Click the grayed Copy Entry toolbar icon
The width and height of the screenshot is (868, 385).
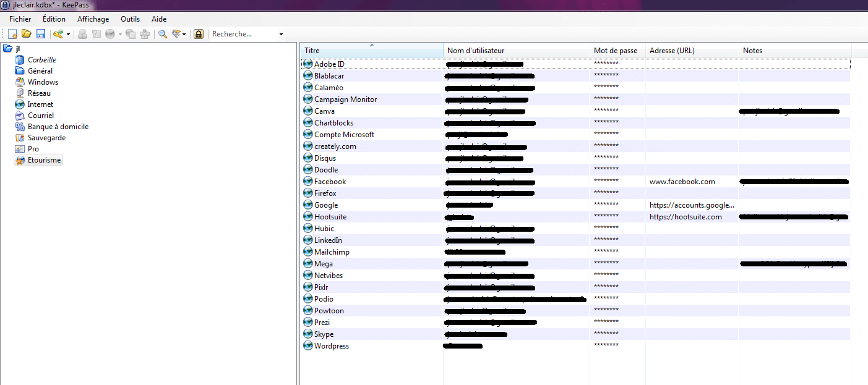pos(131,34)
